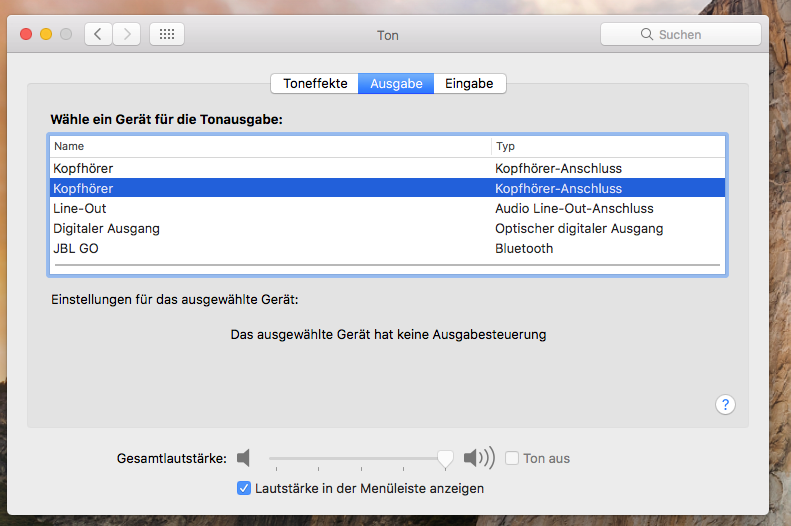Image resolution: width=791 pixels, height=526 pixels.
Task: Click the forward navigation arrow
Action: [126, 34]
